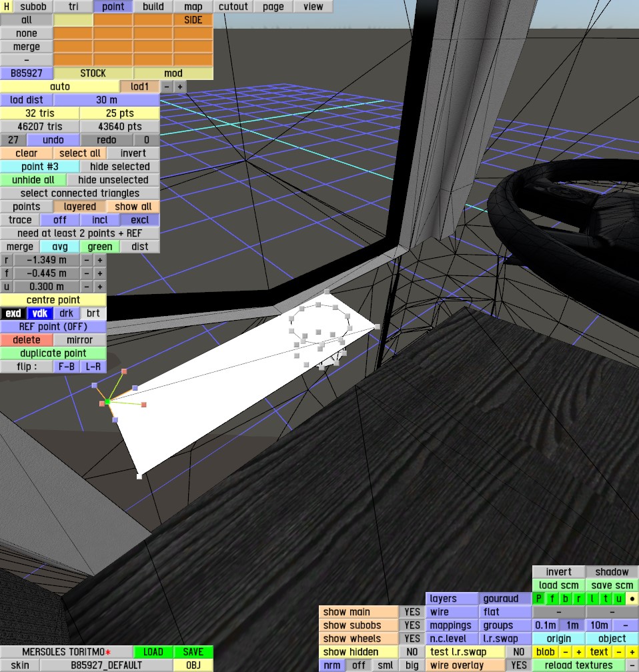Select merge green mode
639x672 pixels.
point(100,247)
